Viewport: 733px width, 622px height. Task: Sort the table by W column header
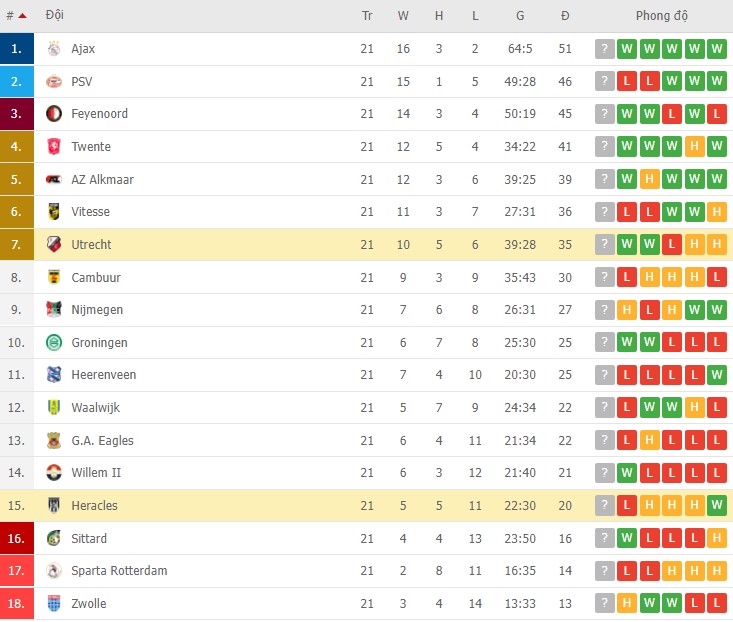tap(403, 16)
